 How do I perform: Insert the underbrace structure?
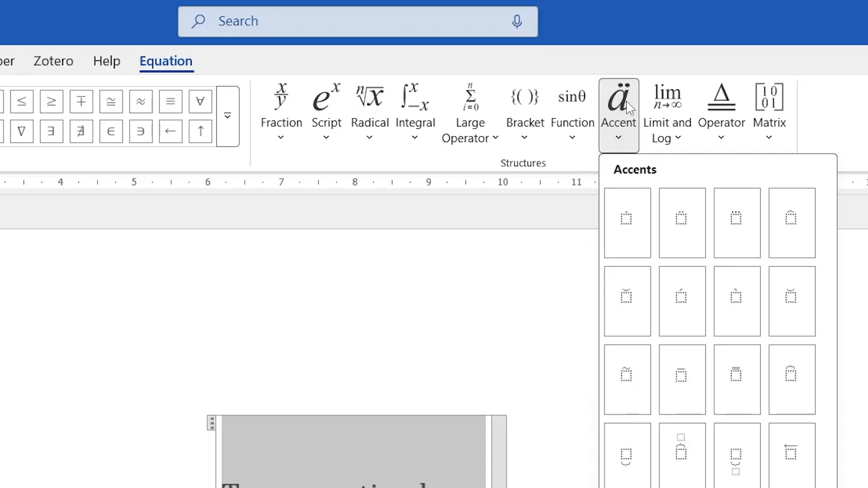pyautogui.click(x=627, y=455)
